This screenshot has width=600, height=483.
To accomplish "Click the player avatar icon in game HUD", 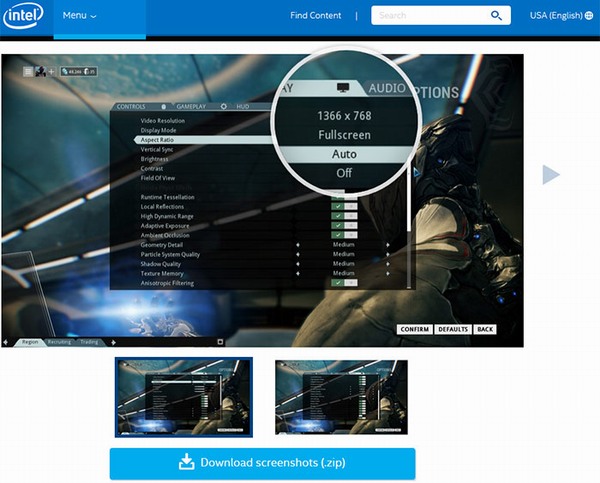I will click(x=40, y=72).
